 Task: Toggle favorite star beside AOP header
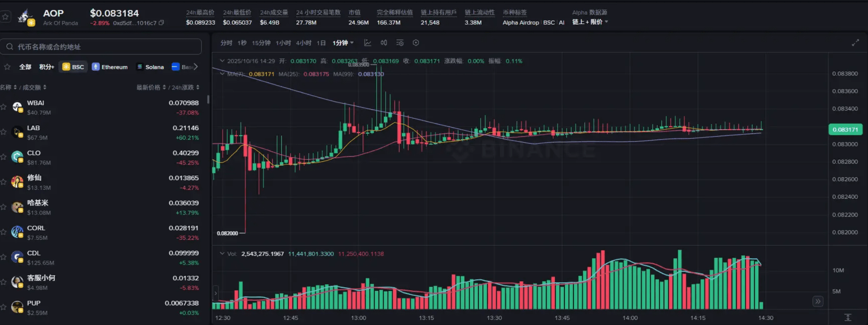tap(6, 17)
